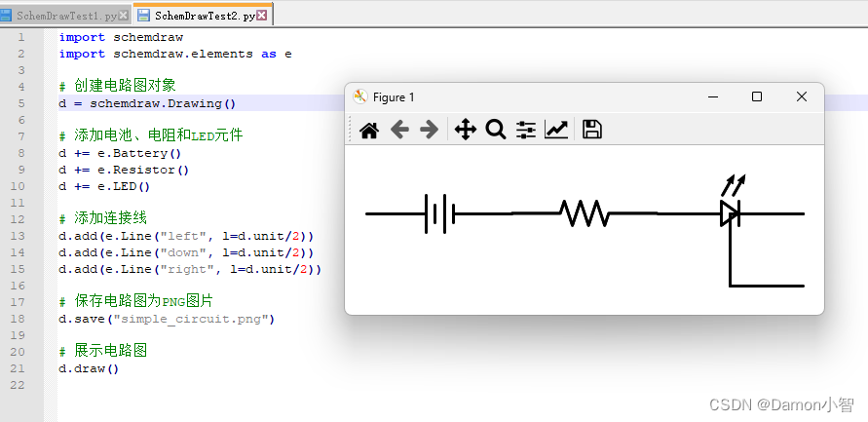The image size is (868, 422).
Task: Maximize the Figure 1 window
Action: click(757, 96)
